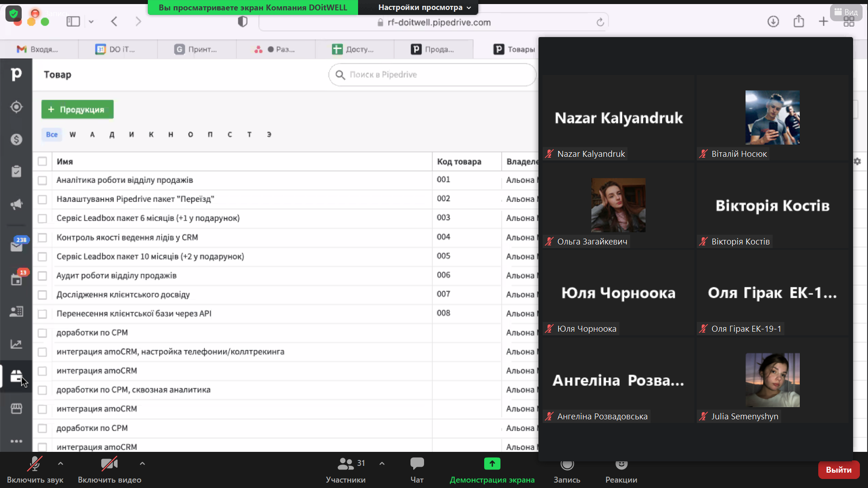Screen dimensions: 868x488
Task: Expand video options arrow next to Включить видео
Action: [x=142, y=464]
